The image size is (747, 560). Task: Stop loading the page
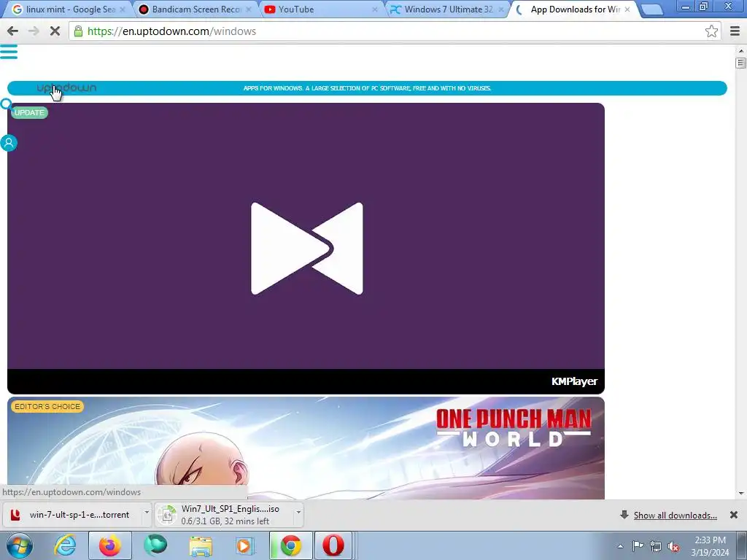(x=55, y=31)
